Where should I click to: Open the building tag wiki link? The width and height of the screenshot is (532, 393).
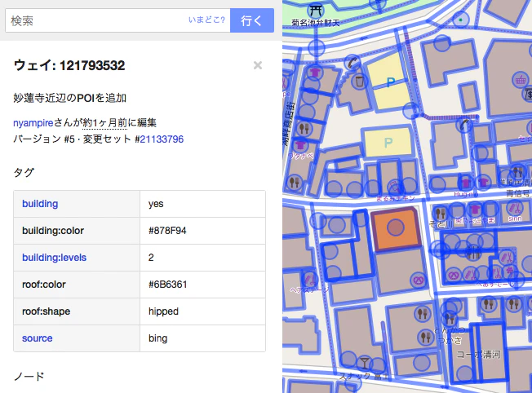click(40, 204)
